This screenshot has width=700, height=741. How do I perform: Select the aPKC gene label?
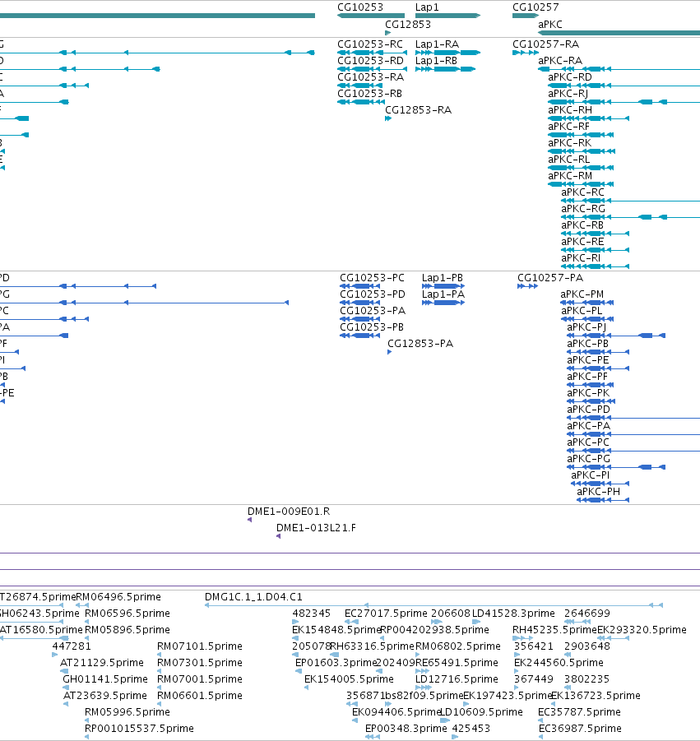(x=550, y=24)
